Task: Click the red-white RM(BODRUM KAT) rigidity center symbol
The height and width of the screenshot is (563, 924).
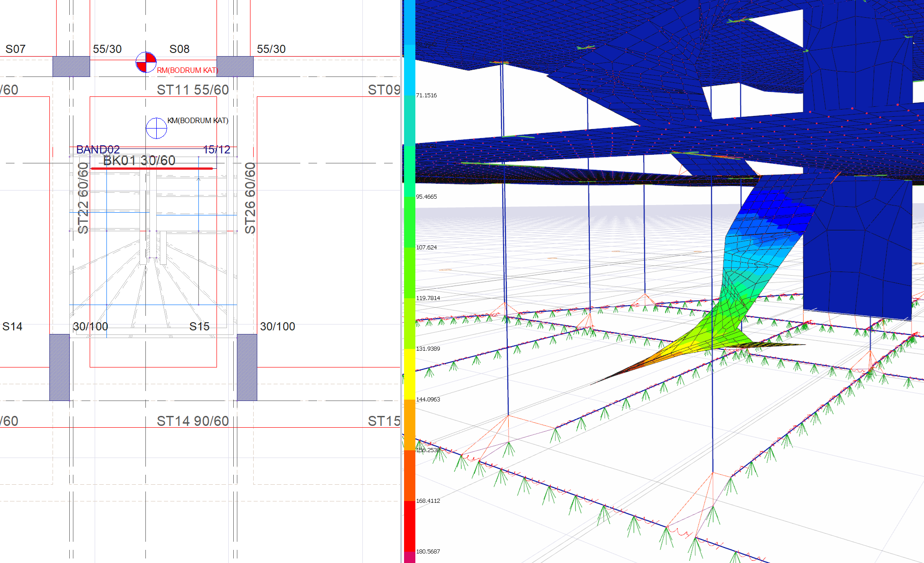Action: [x=146, y=62]
